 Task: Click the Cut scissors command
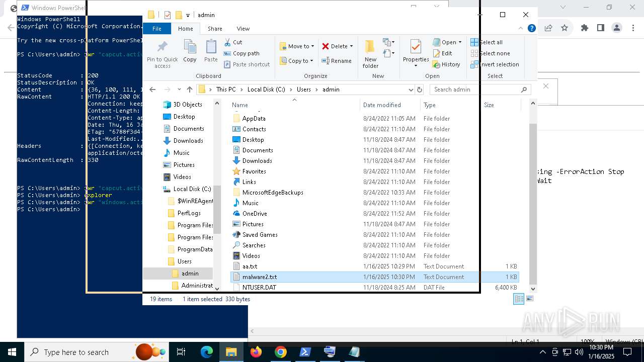tap(233, 42)
